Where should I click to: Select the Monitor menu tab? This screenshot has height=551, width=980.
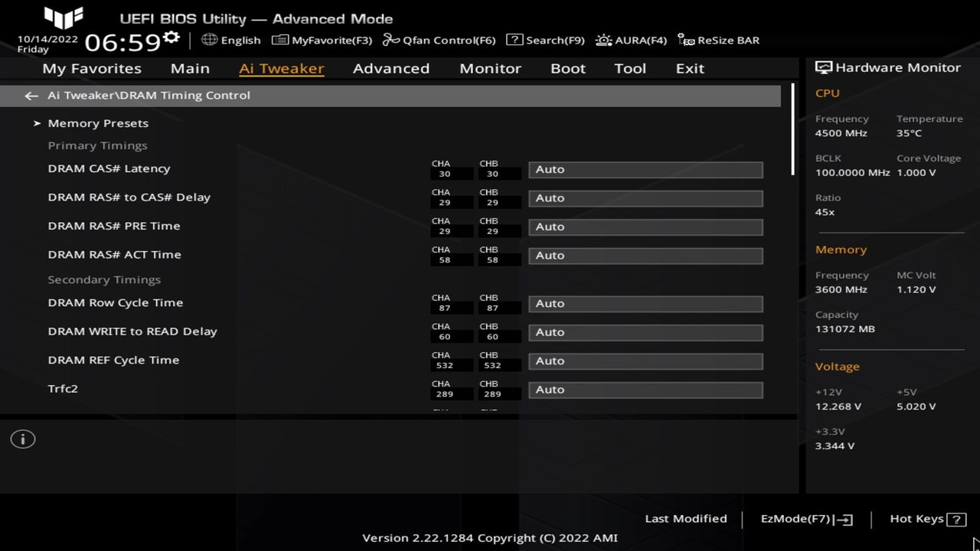(490, 68)
